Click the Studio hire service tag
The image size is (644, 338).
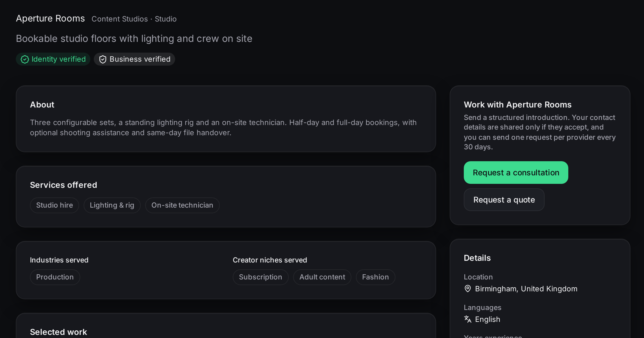55,205
